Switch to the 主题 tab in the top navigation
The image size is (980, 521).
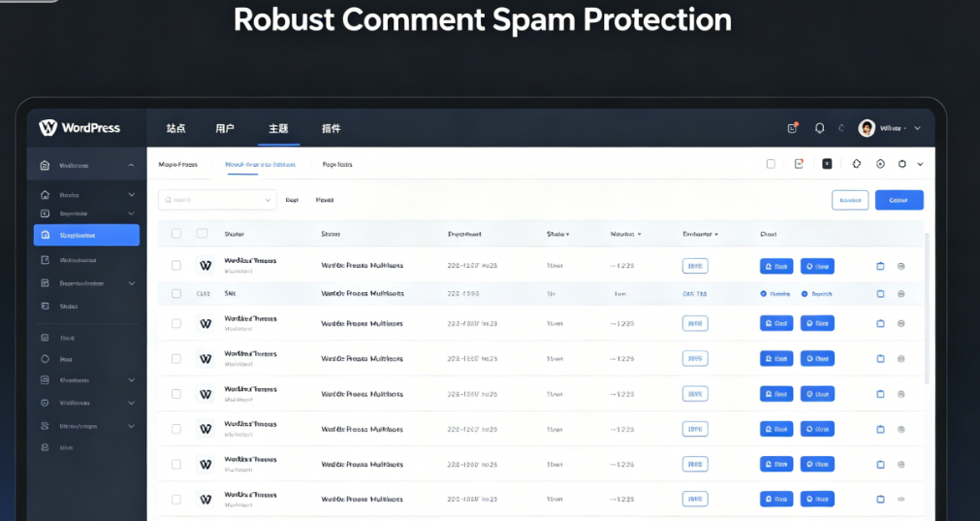(278, 128)
